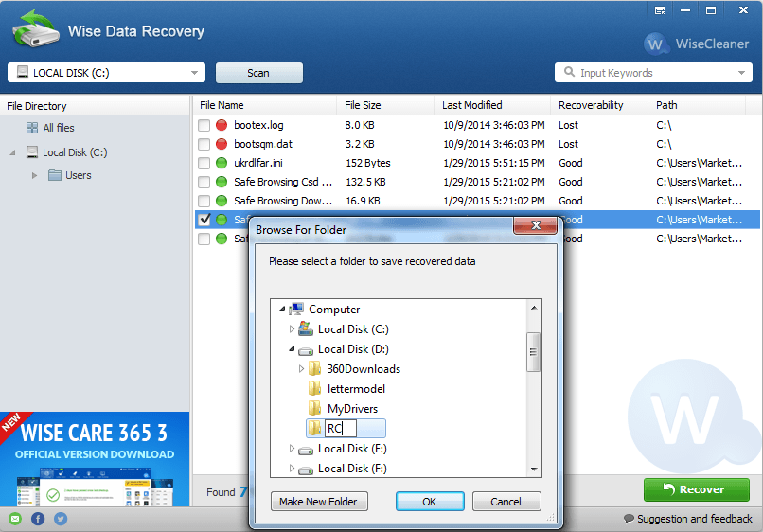This screenshot has width=763, height=532.
Task: Click the 360Downloads folder icon
Action: coord(315,369)
